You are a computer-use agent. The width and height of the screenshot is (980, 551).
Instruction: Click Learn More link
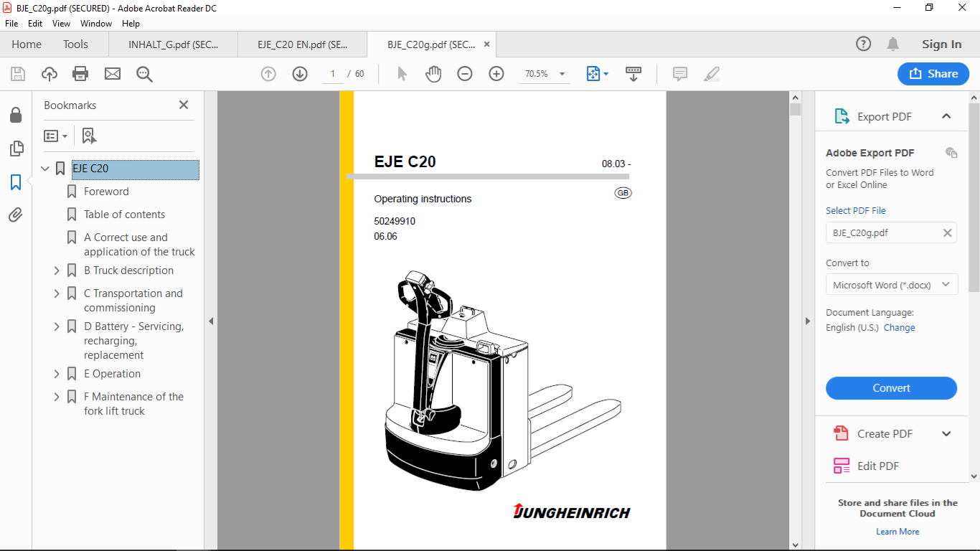coord(897,532)
